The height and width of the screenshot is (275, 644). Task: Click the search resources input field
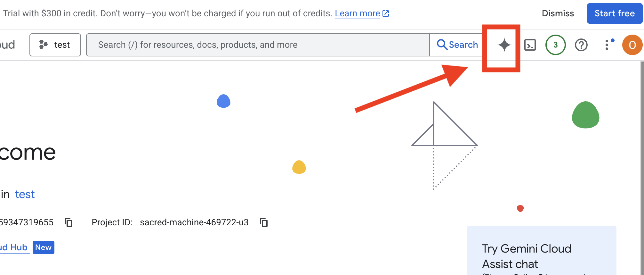258,45
